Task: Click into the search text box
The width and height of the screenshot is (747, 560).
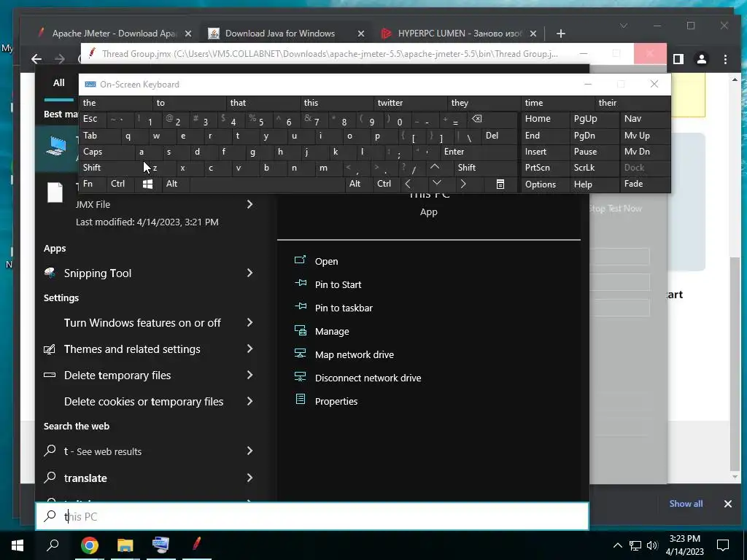Action: pos(312,517)
